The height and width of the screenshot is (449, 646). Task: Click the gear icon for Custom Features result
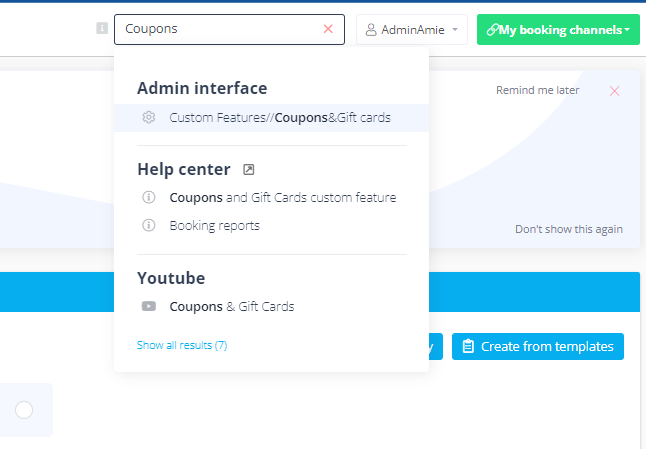(x=149, y=117)
